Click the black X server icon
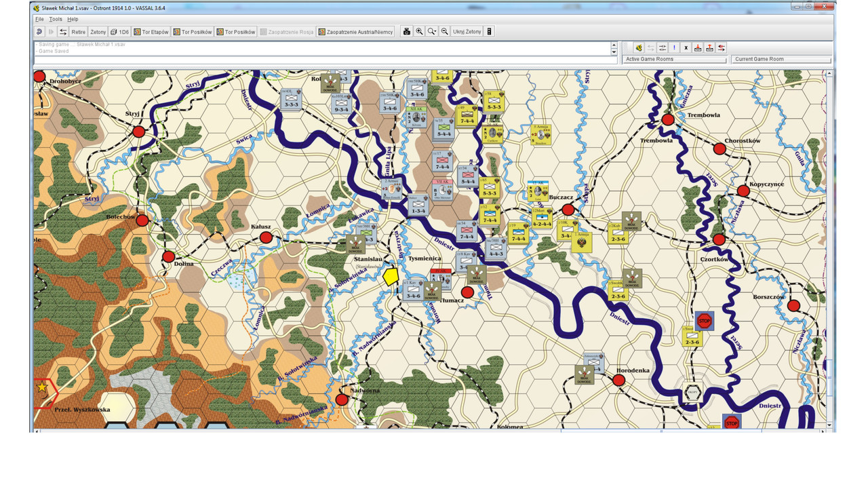The height and width of the screenshot is (487, 868). [x=686, y=47]
